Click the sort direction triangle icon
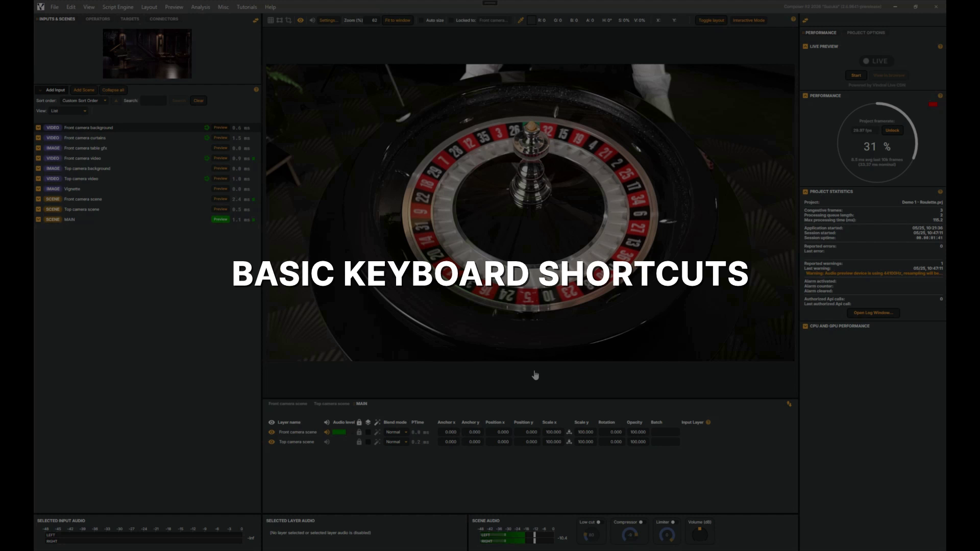 [116, 101]
